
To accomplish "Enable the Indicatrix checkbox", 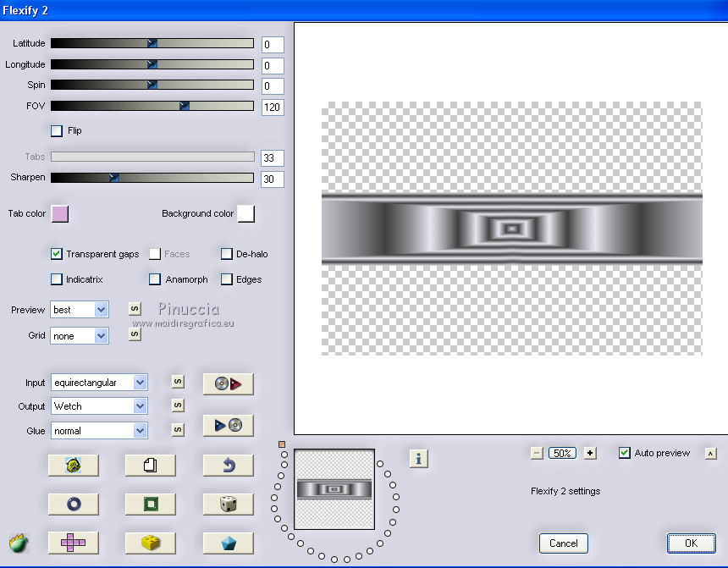I will point(57,279).
